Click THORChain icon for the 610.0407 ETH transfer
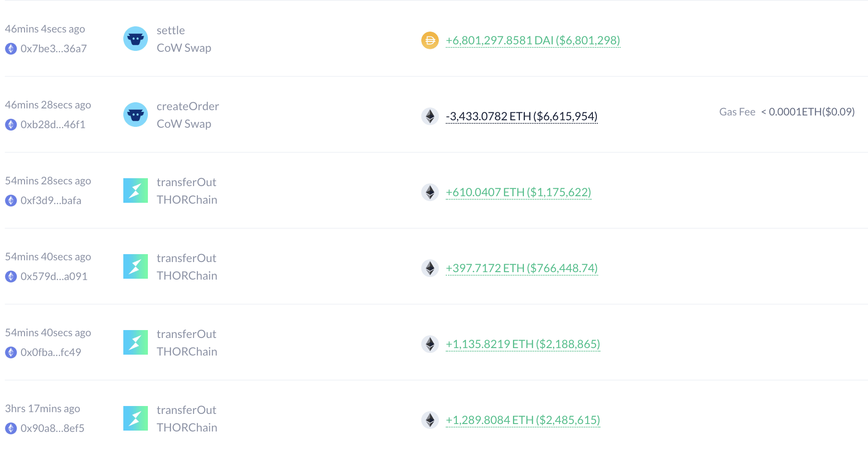This screenshot has height=460, width=868. (x=135, y=190)
